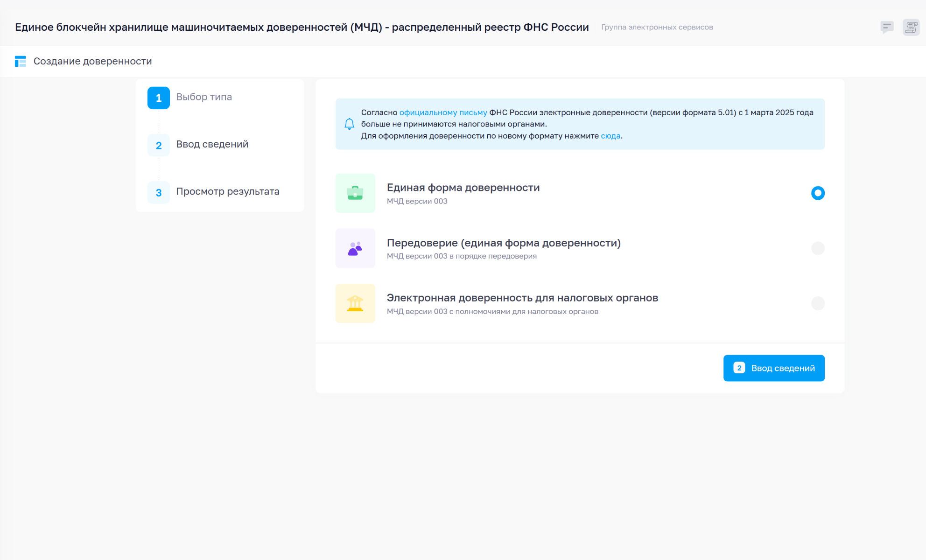
Task: Select Передоверие radio button
Action: pos(818,248)
